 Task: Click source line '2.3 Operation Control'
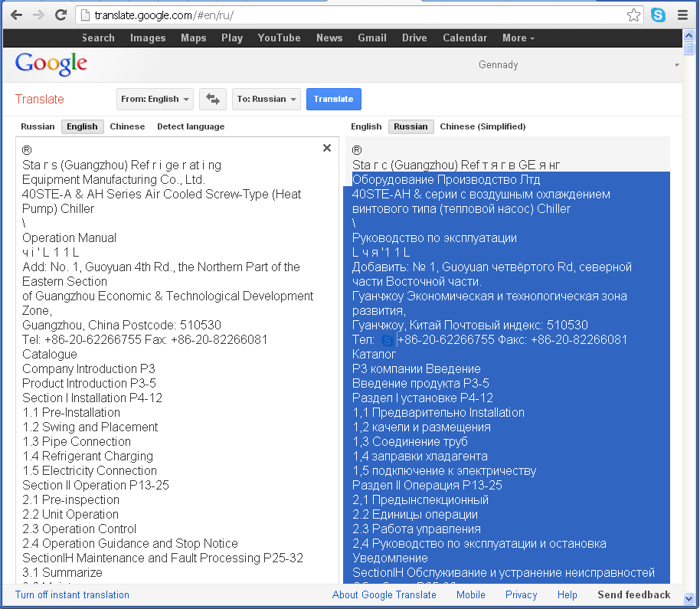[80, 529]
